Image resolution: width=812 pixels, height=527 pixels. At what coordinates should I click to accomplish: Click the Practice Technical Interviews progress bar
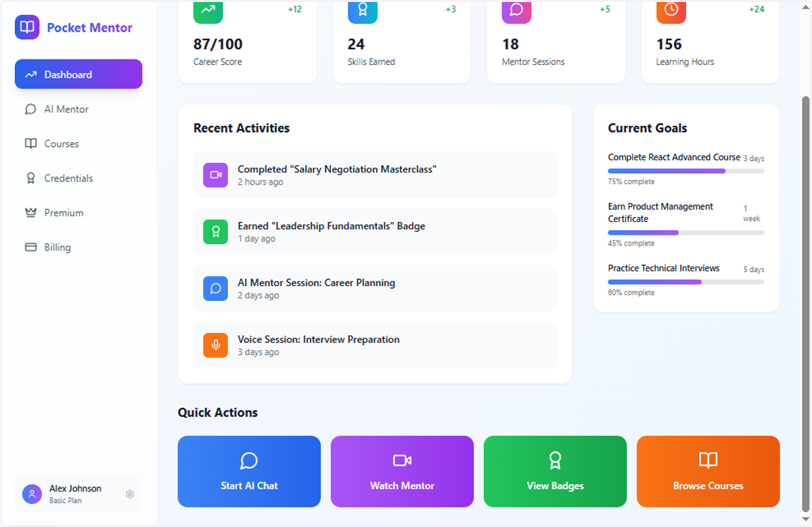point(686,282)
